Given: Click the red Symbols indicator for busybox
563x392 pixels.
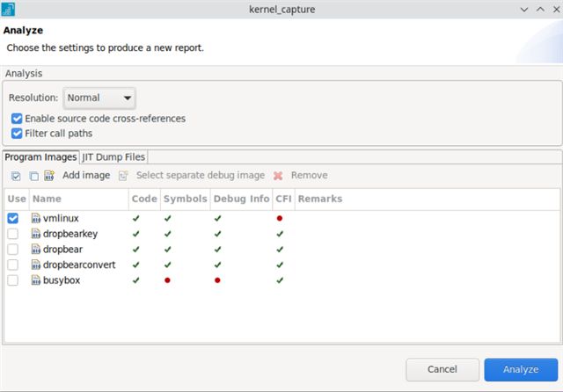Looking at the screenshot, I should (x=167, y=280).
